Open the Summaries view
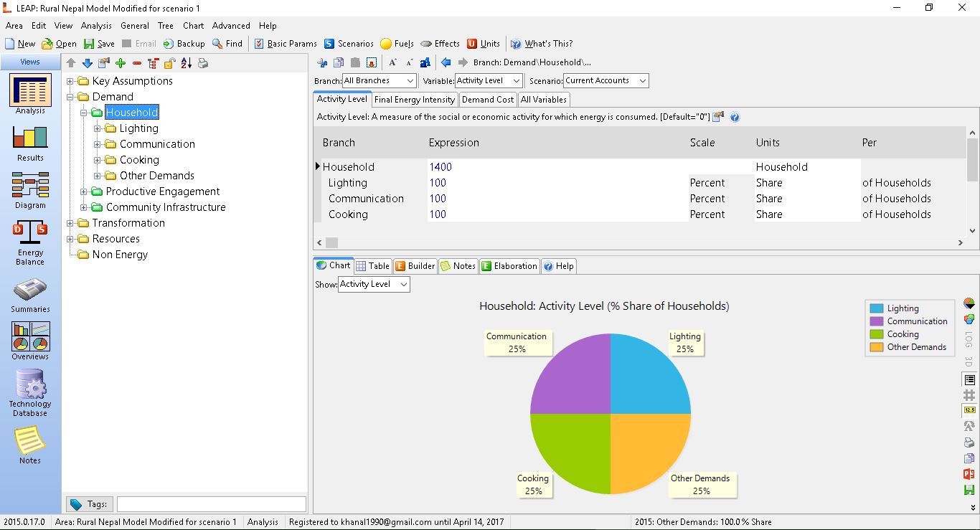 coord(30,295)
